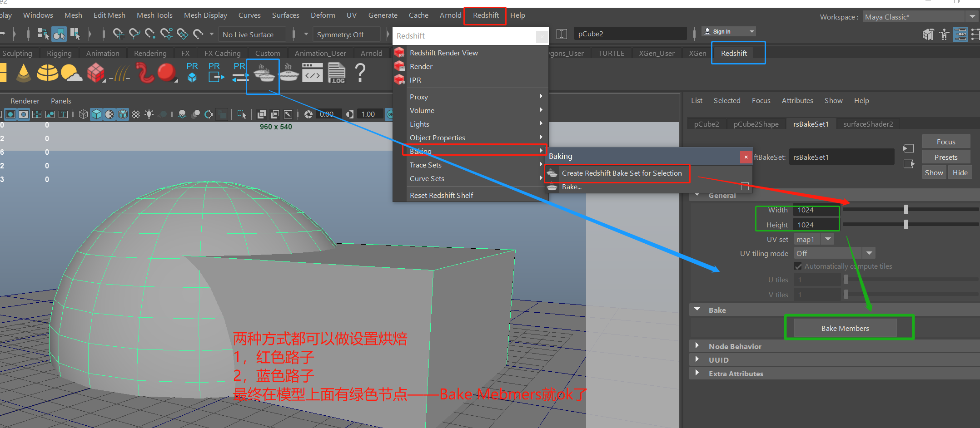Toggle the Modeling Toolkit cube icon
This screenshot has width=980, height=428.
tap(928, 34)
